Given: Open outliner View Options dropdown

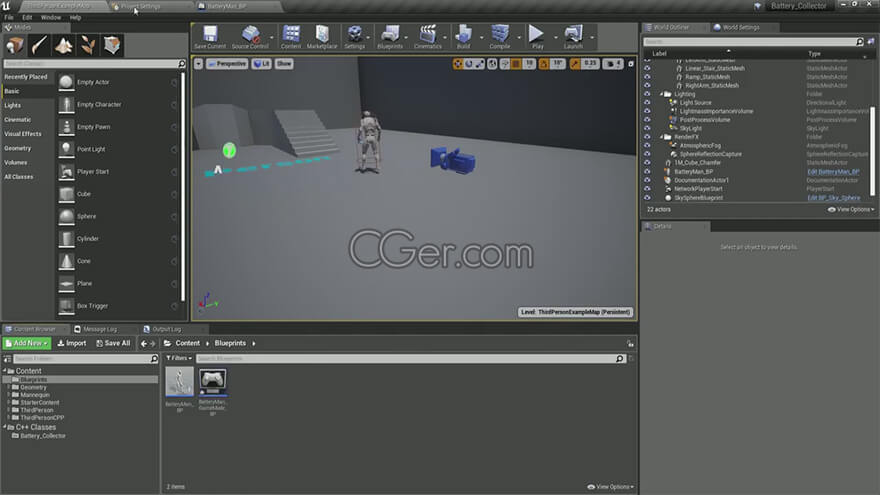Looking at the screenshot, I should 851,209.
